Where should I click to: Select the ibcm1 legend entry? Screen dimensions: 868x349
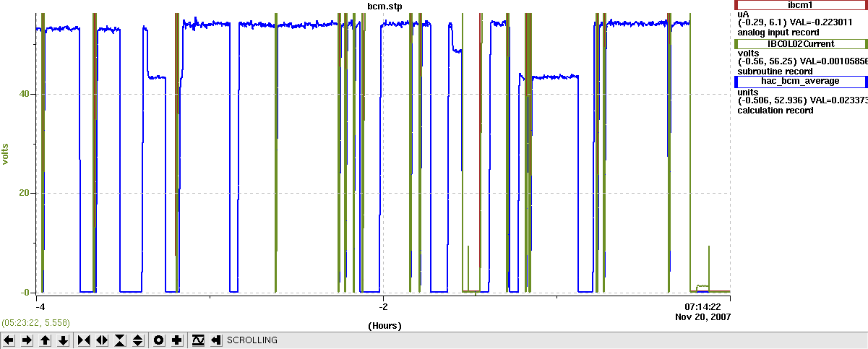(x=799, y=4)
